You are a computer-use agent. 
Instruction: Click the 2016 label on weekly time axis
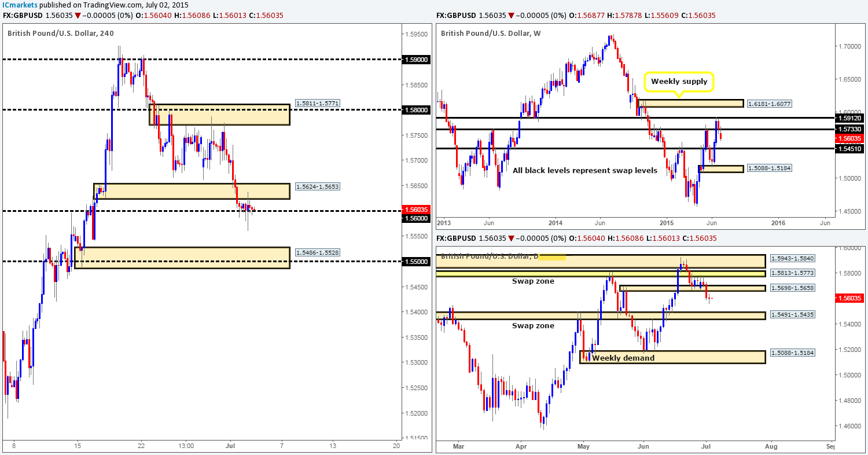(778, 223)
